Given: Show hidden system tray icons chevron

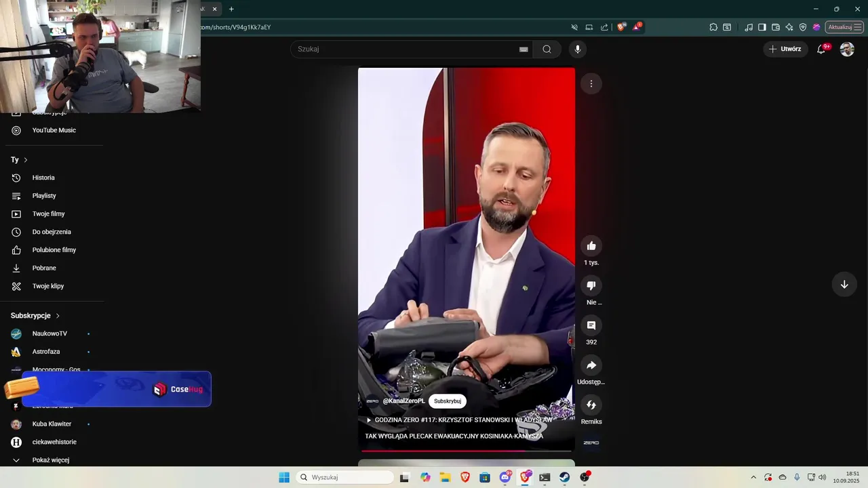Looking at the screenshot, I should (753, 477).
